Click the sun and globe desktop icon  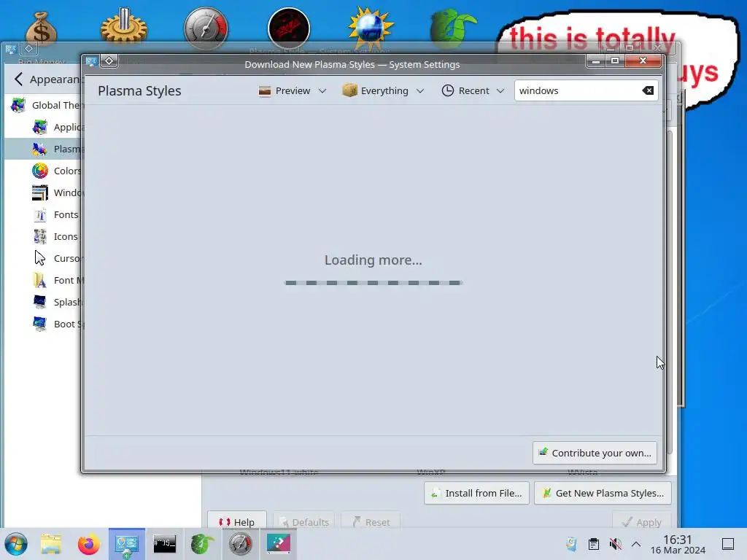pyautogui.click(x=371, y=28)
